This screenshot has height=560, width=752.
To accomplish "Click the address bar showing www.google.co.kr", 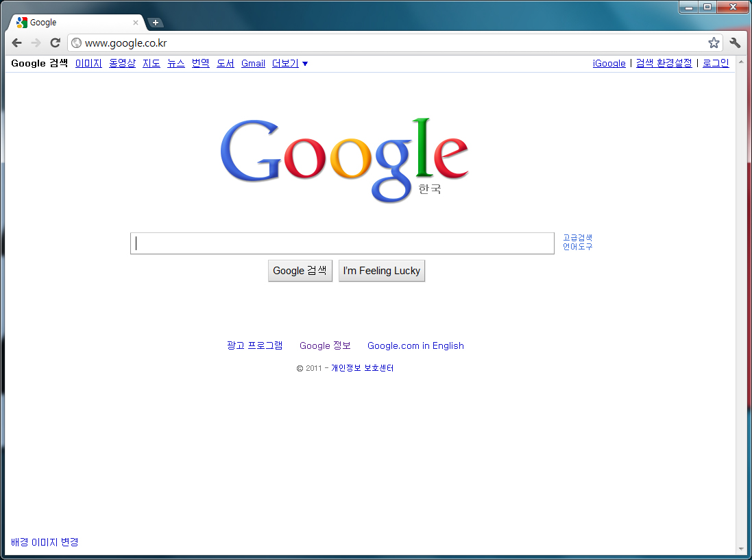I will [394, 43].
